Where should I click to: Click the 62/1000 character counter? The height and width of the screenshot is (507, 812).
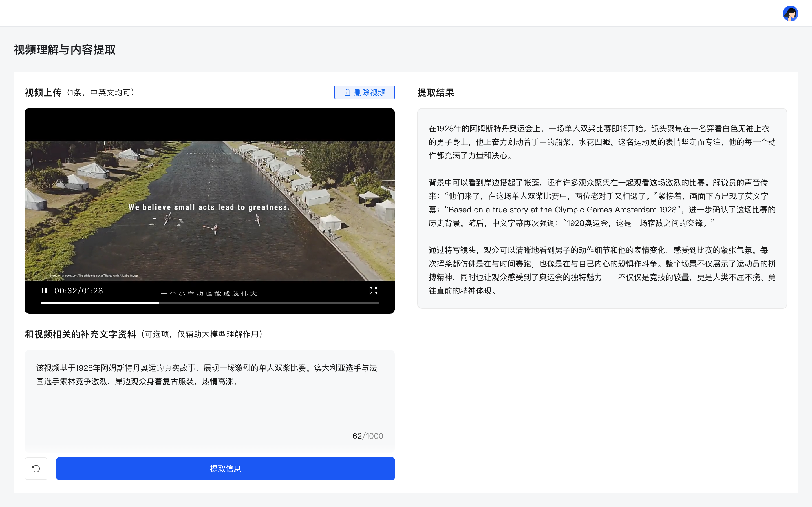[367, 436]
